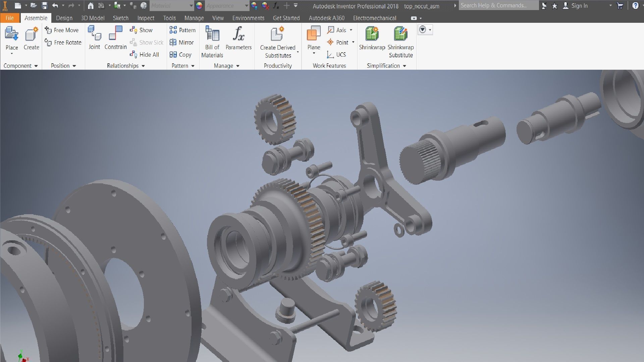Viewport: 644px width, 362px height.
Task: Open the shopping cart App Store icon
Action: coord(620,6)
